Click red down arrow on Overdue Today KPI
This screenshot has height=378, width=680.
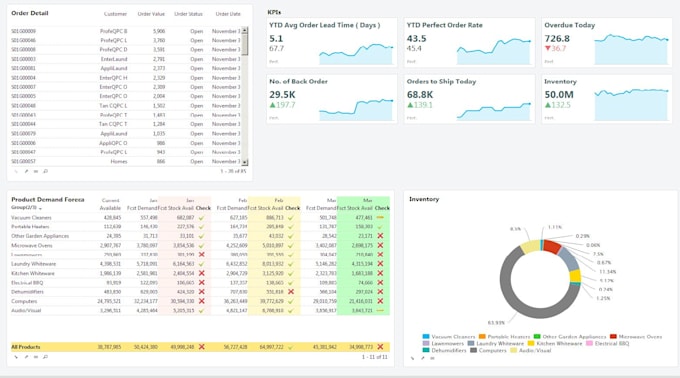(x=548, y=48)
